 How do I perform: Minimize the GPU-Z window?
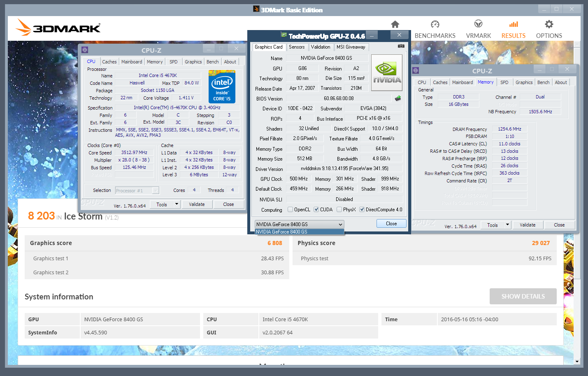pos(372,36)
